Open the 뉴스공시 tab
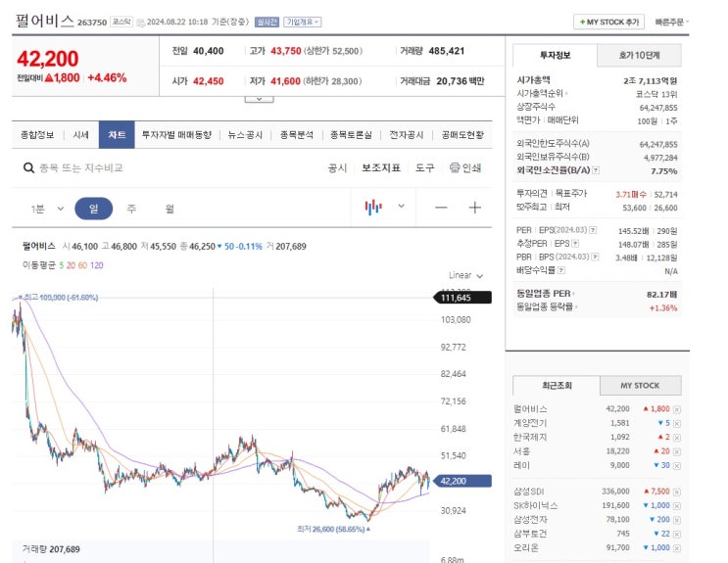The width and height of the screenshot is (728, 563). pos(245,135)
